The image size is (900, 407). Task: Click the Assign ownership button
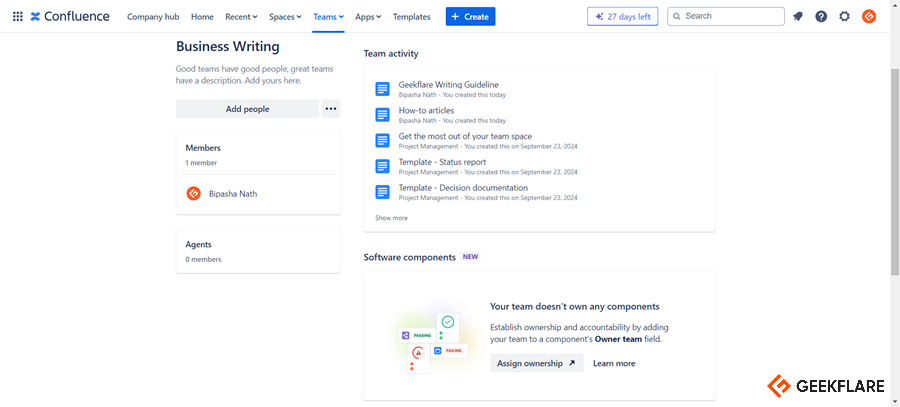pos(537,363)
